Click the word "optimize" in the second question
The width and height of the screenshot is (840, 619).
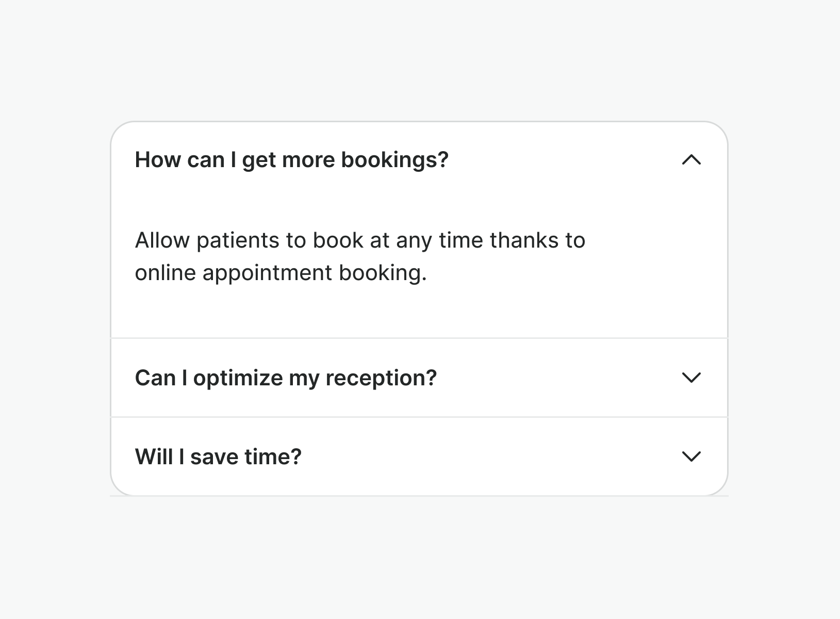(x=238, y=378)
